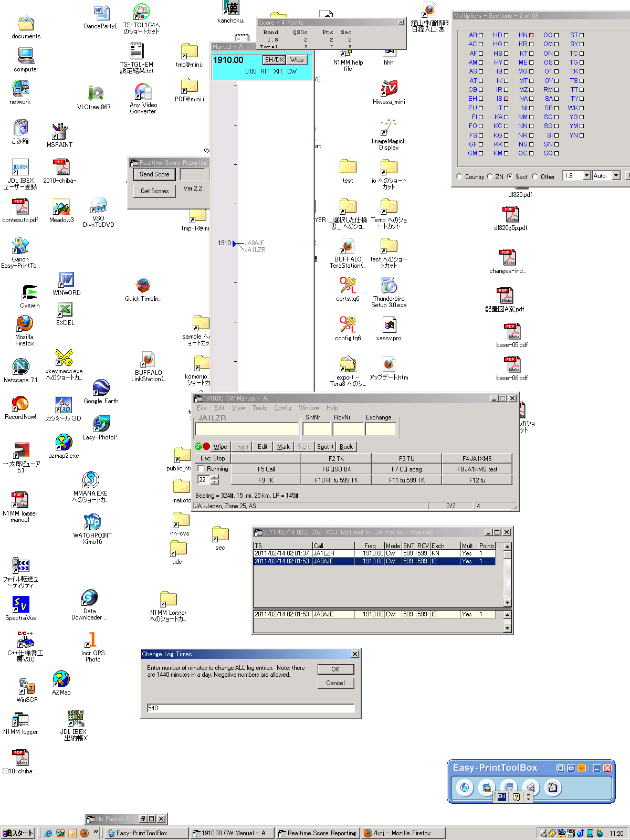This screenshot has width=630, height=840.
Task: Open the ImageMagick Display shortcut
Action: point(388,128)
